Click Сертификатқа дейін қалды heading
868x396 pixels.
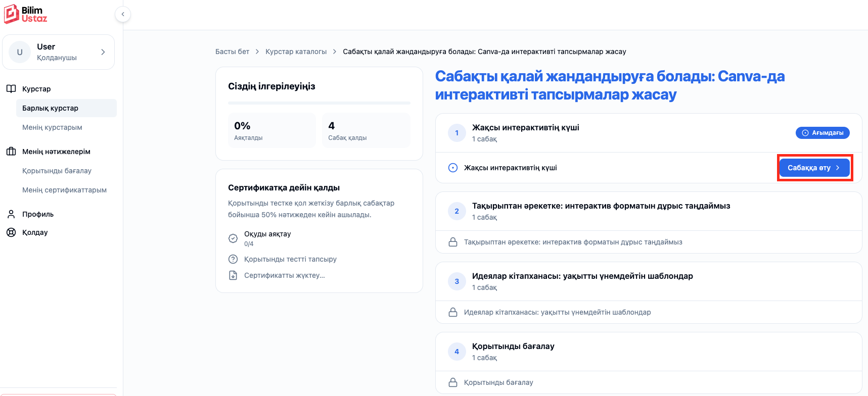(x=284, y=187)
